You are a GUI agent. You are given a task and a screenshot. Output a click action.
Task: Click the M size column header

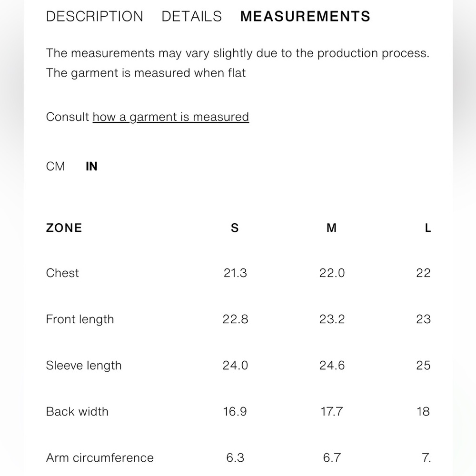[331, 228]
